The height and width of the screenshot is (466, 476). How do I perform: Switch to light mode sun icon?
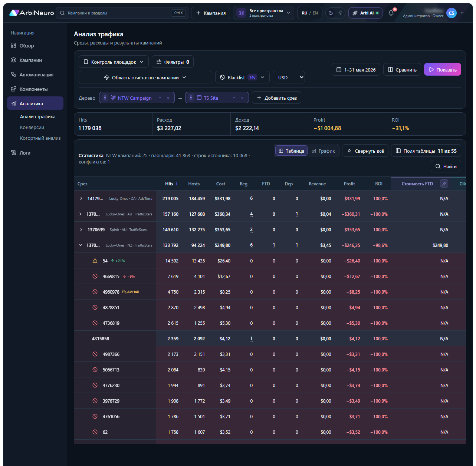pos(340,13)
